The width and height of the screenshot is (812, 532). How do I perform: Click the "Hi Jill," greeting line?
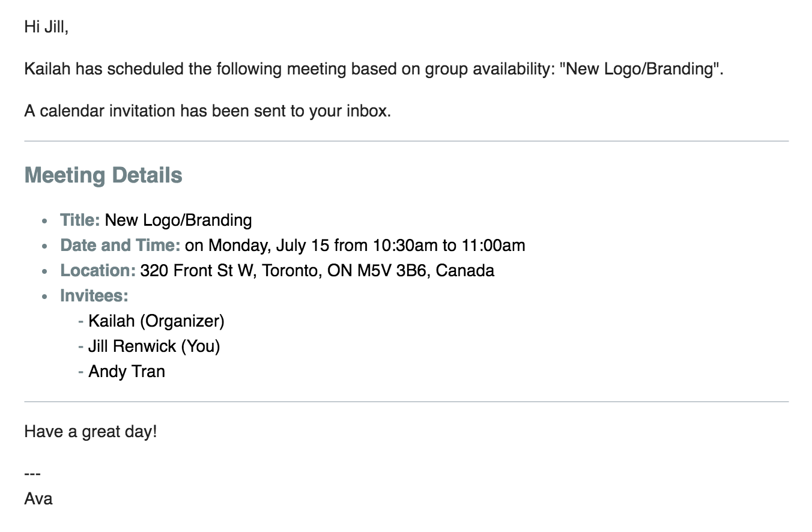pos(46,27)
